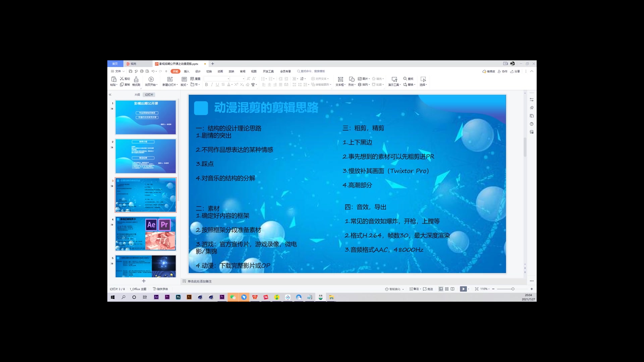Image resolution: width=644 pixels, height=362 pixels.
Task: Click the Select (选择) cursor tool
Action: pyautogui.click(x=423, y=81)
